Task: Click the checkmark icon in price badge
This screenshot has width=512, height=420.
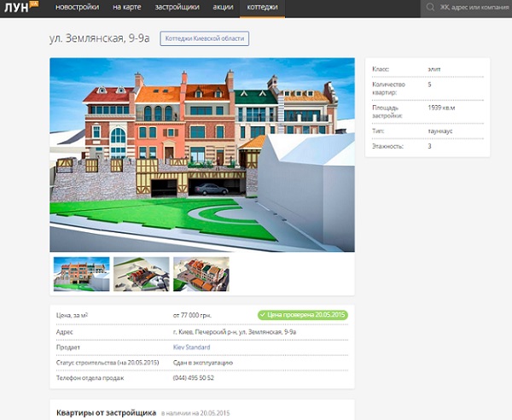Action: [263, 315]
